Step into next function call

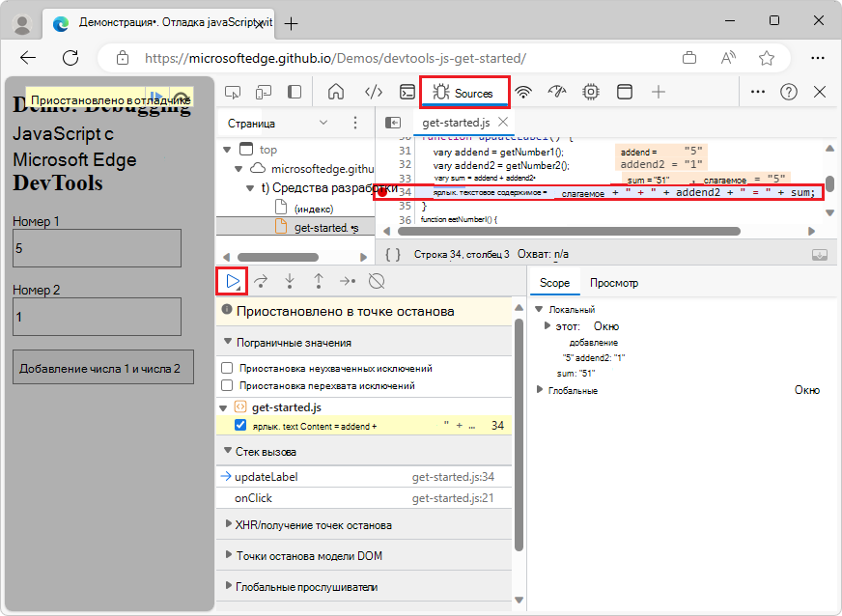[290, 281]
